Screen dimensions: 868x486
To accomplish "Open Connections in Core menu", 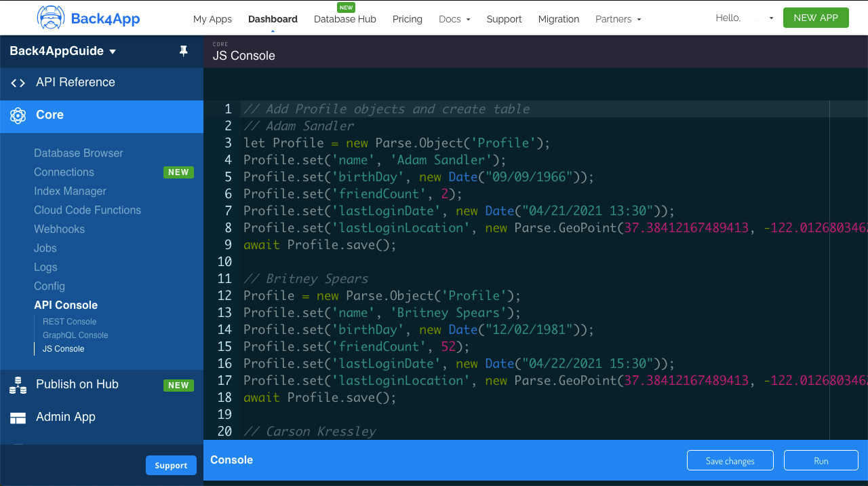I will pyautogui.click(x=64, y=172).
